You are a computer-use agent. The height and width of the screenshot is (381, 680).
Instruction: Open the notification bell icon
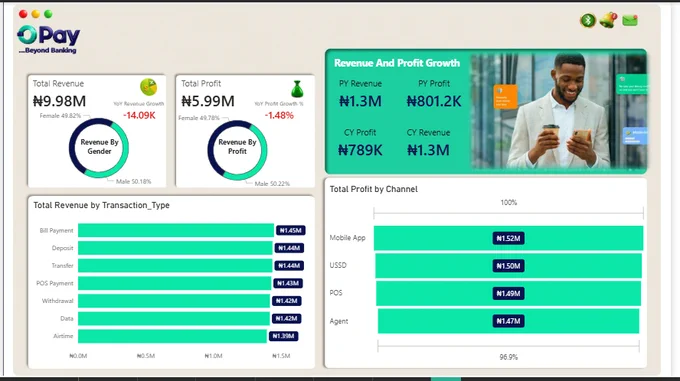[608, 20]
